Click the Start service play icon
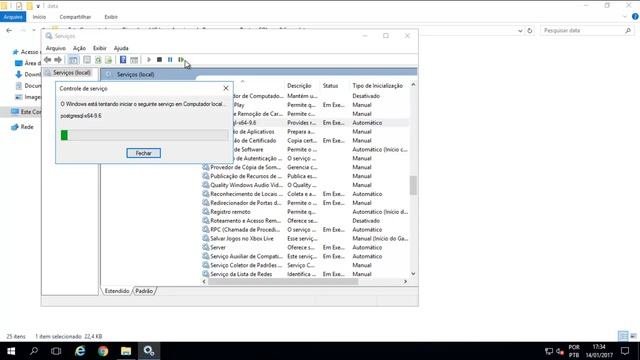Screen dimensions: 640x360 149,60
